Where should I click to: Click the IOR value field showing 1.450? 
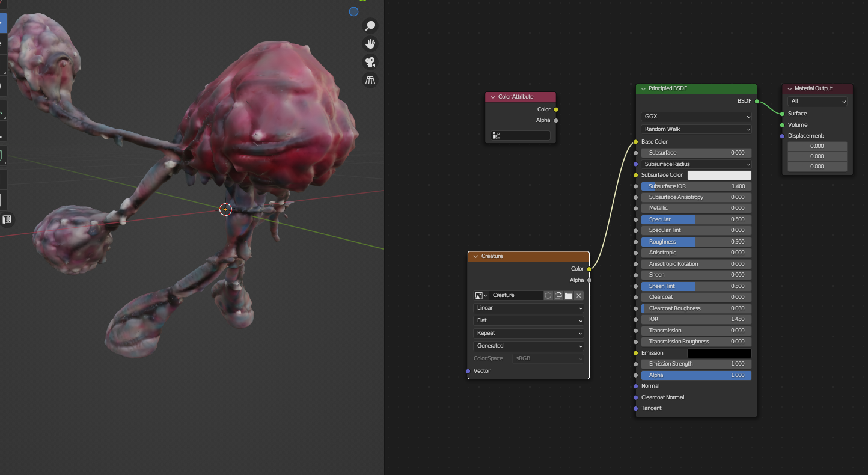pos(696,319)
